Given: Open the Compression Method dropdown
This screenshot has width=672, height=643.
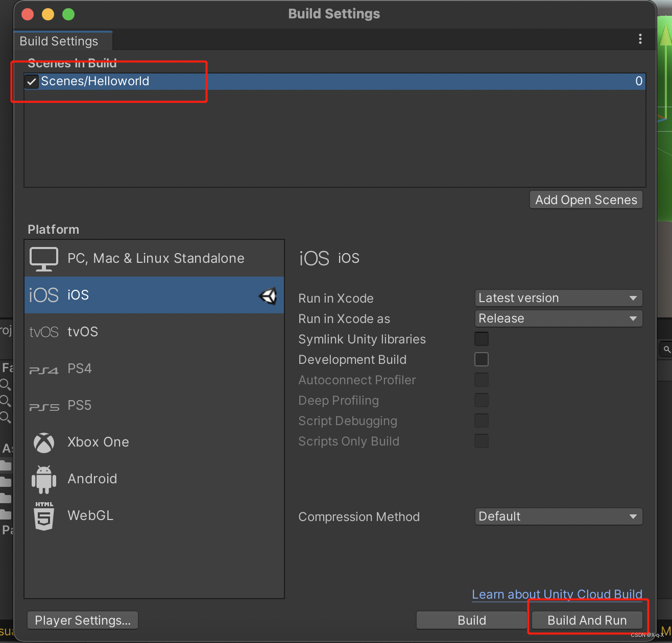Looking at the screenshot, I should tap(559, 516).
